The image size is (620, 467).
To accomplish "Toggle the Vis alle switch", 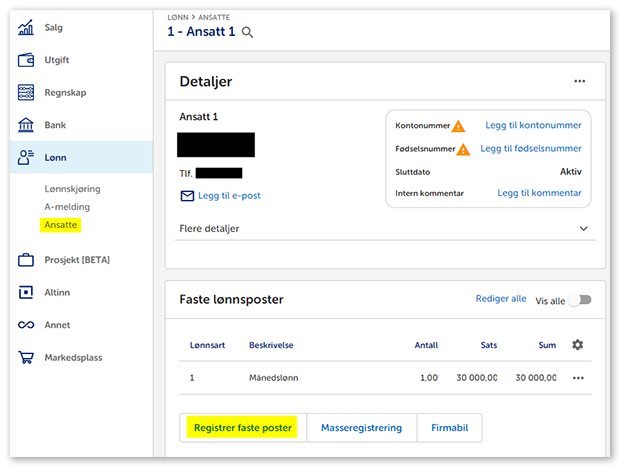I will click(x=580, y=300).
